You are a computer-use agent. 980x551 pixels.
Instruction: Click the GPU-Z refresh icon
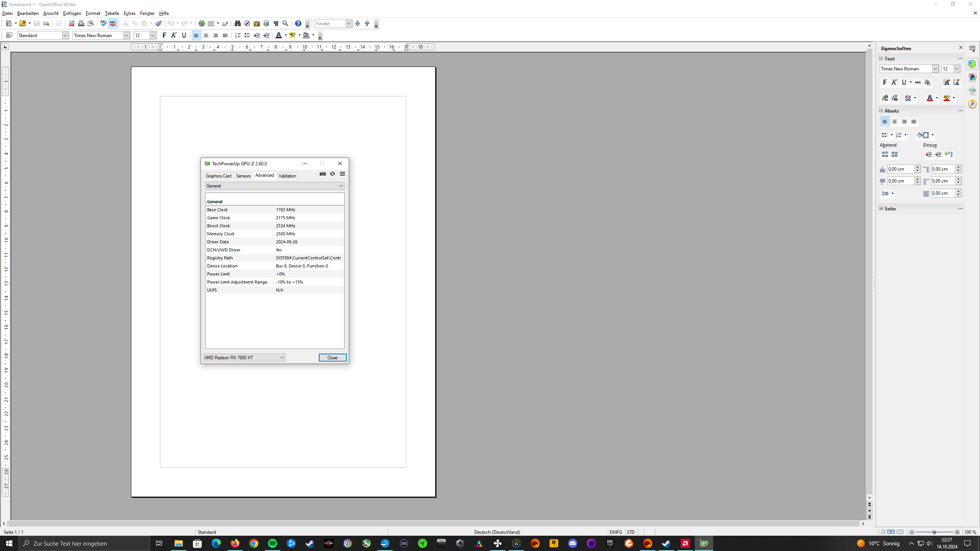[332, 174]
